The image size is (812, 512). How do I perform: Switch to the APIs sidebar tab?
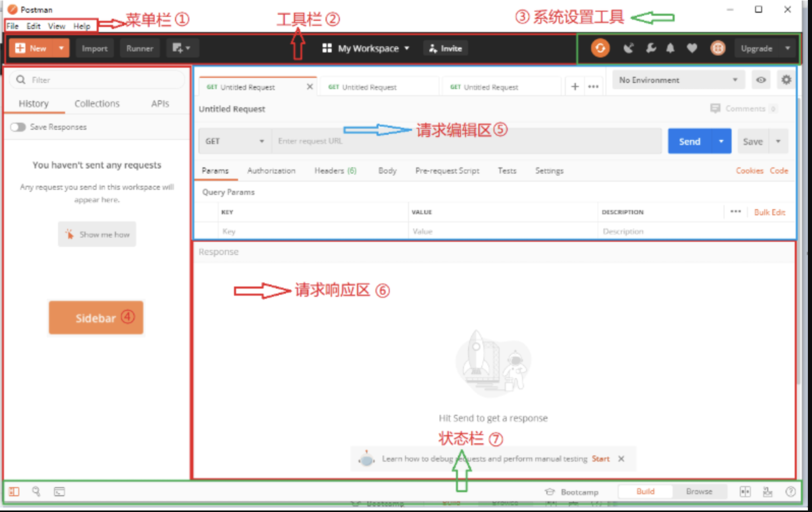click(x=160, y=103)
